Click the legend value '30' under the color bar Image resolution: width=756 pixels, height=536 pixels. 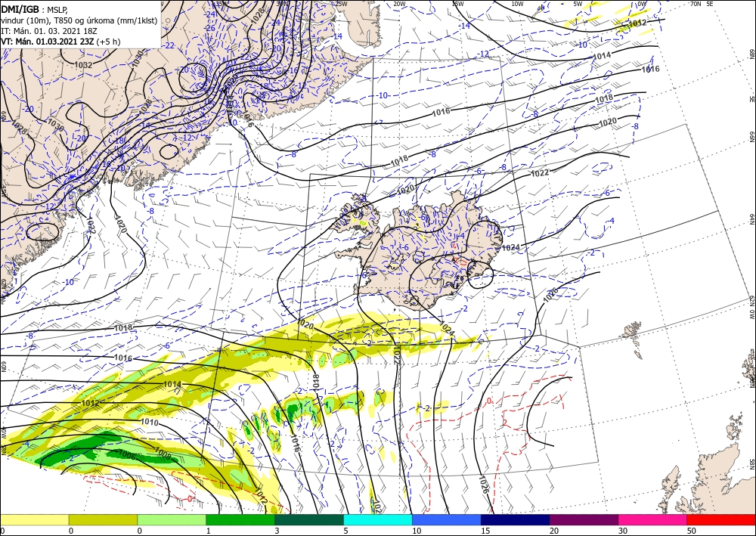(622, 531)
